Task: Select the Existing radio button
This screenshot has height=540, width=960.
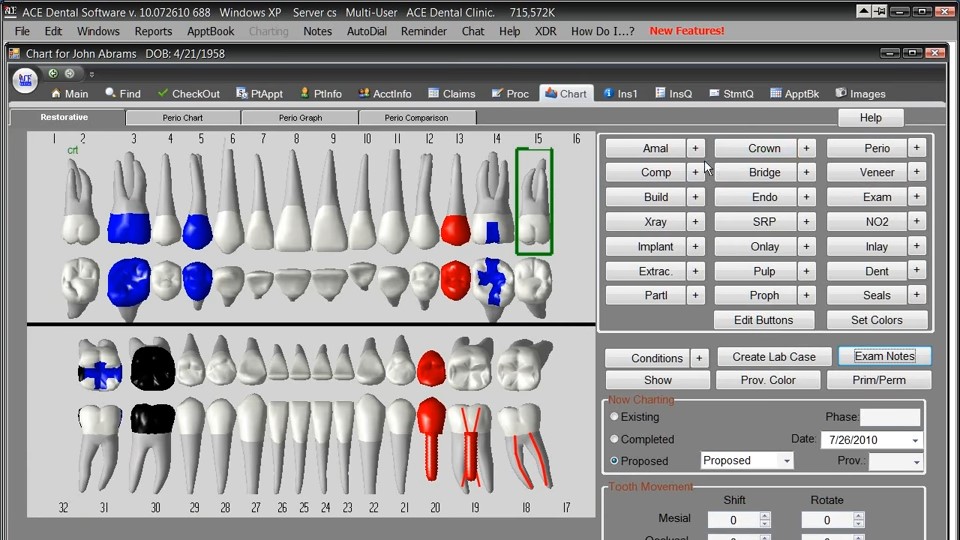Action: click(614, 416)
